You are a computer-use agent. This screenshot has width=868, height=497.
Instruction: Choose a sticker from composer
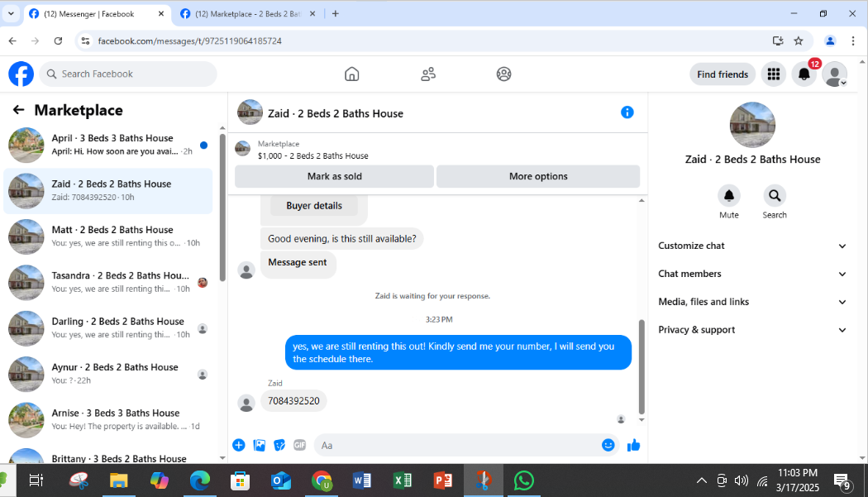[x=279, y=445]
